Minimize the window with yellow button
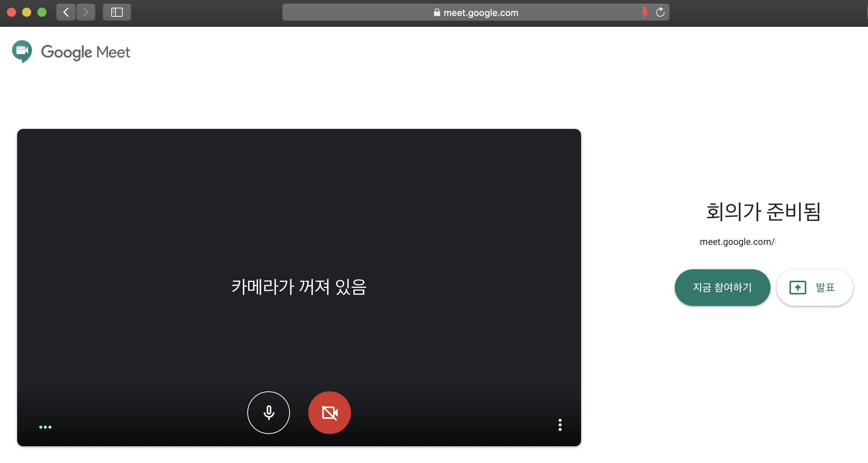Screen dimensions: 868x463 click(x=27, y=12)
